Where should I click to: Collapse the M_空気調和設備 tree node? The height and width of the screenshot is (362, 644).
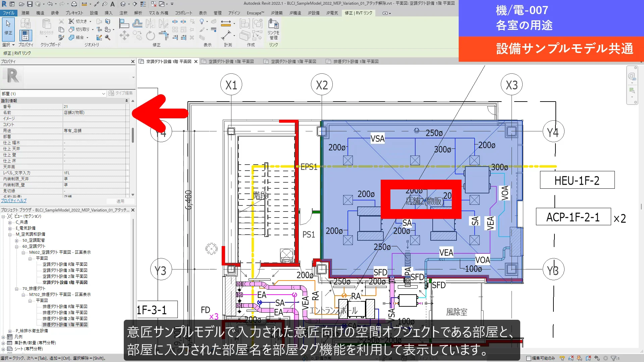click(x=10, y=234)
